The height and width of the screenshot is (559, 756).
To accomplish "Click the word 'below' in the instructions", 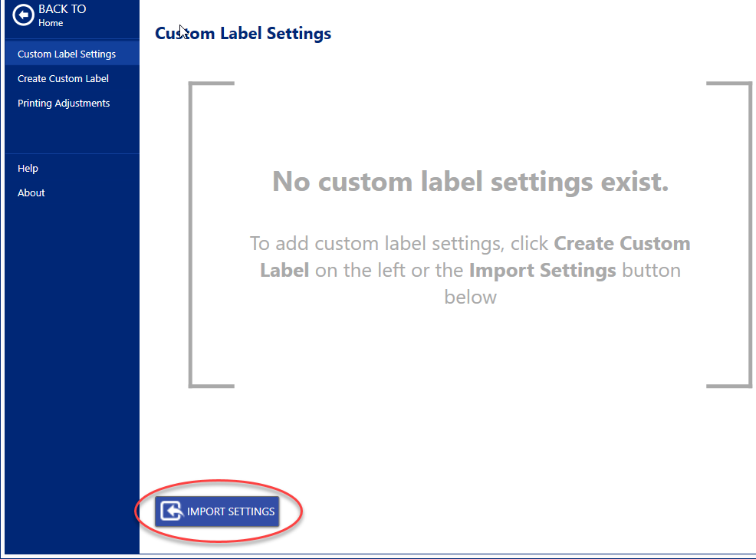I will click(x=470, y=298).
